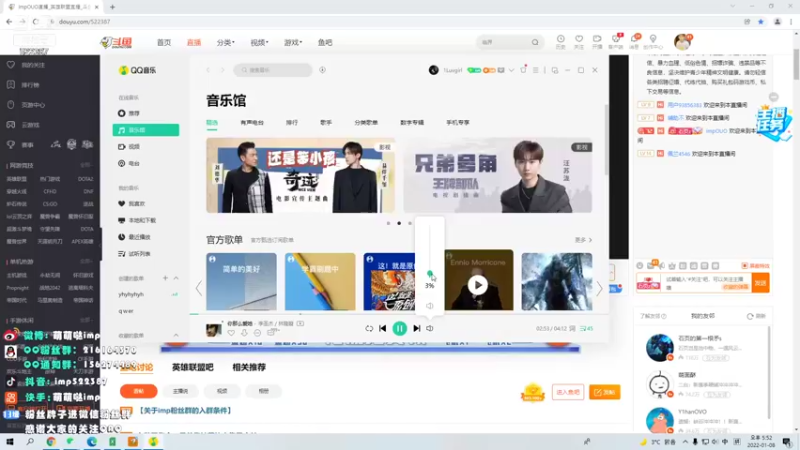Play the Ennio Morricone playlist
Screen dimensions: 800x450
click(x=478, y=285)
